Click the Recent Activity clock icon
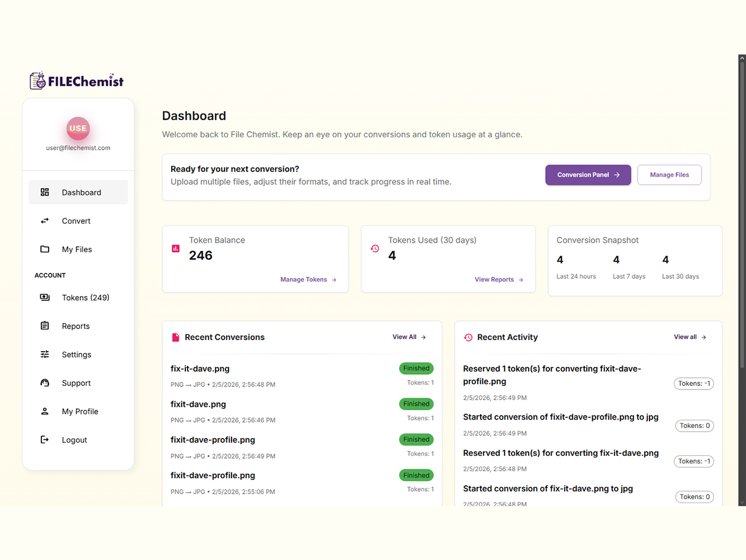746x560 pixels. [x=468, y=337]
